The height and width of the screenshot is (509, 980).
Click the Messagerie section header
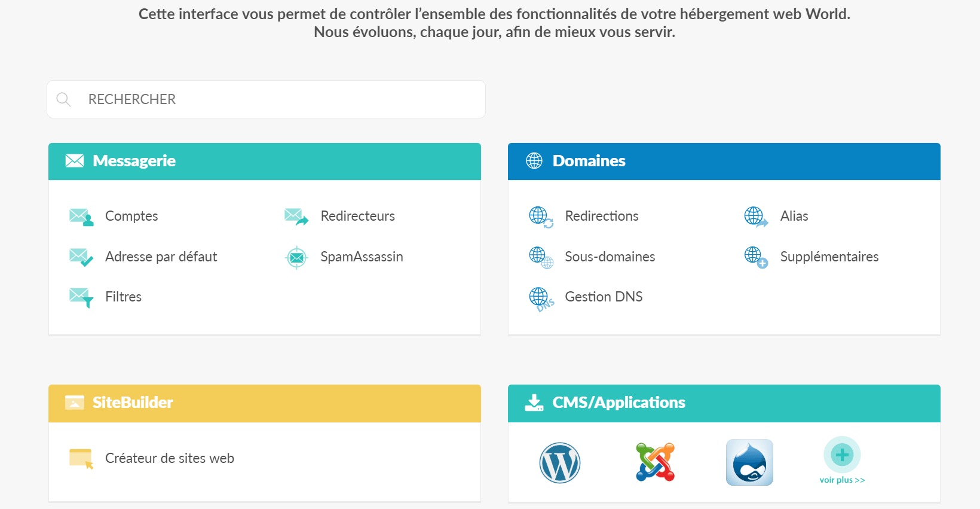point(134,161)
